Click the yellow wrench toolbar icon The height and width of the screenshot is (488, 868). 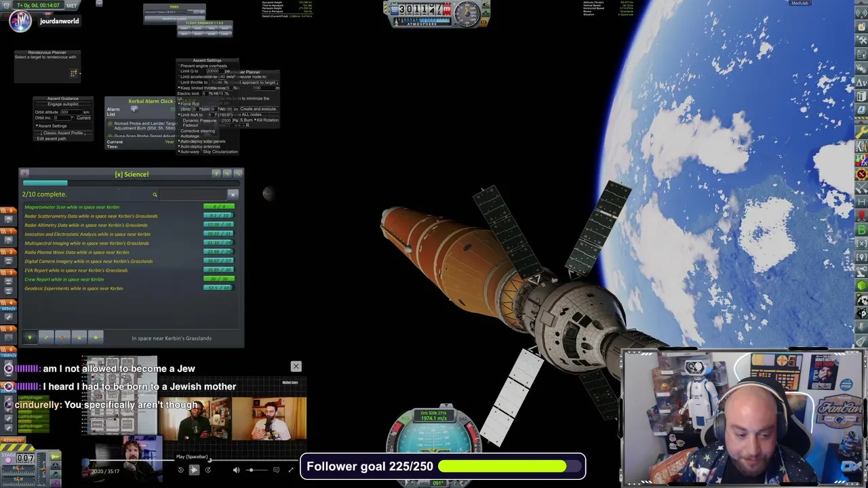click(861, 132)
